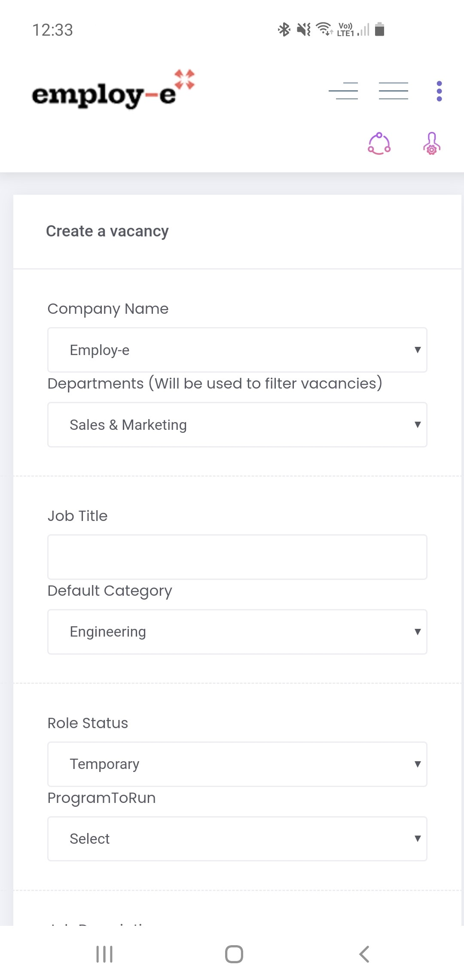Open the two-line hamburger menu
The height and width of the screenshot is (980, 464).
393,91
